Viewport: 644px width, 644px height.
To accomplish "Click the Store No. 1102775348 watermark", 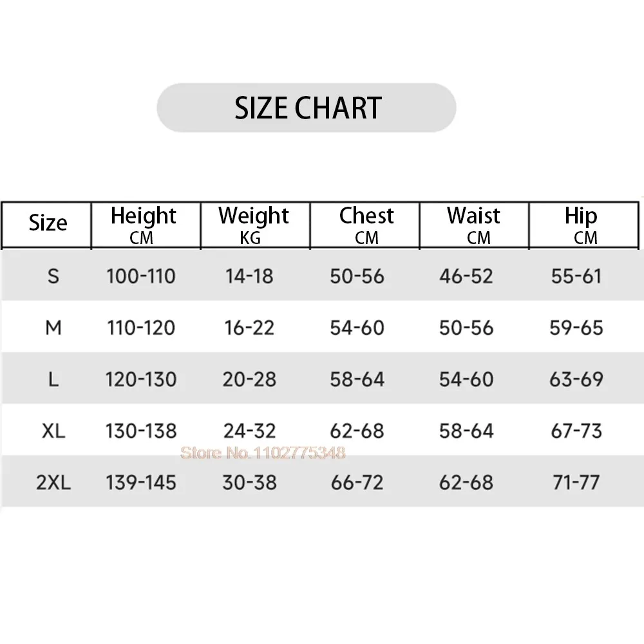I will click(x=263, y=453).
